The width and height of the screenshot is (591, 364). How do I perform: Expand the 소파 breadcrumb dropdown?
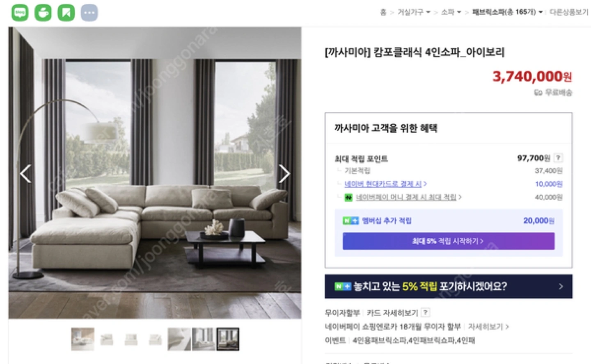tap(451, 12)
